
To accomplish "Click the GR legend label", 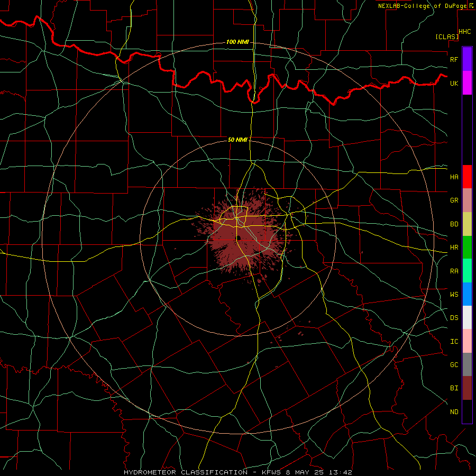I will pyautogui.click(x=454, y=200).
